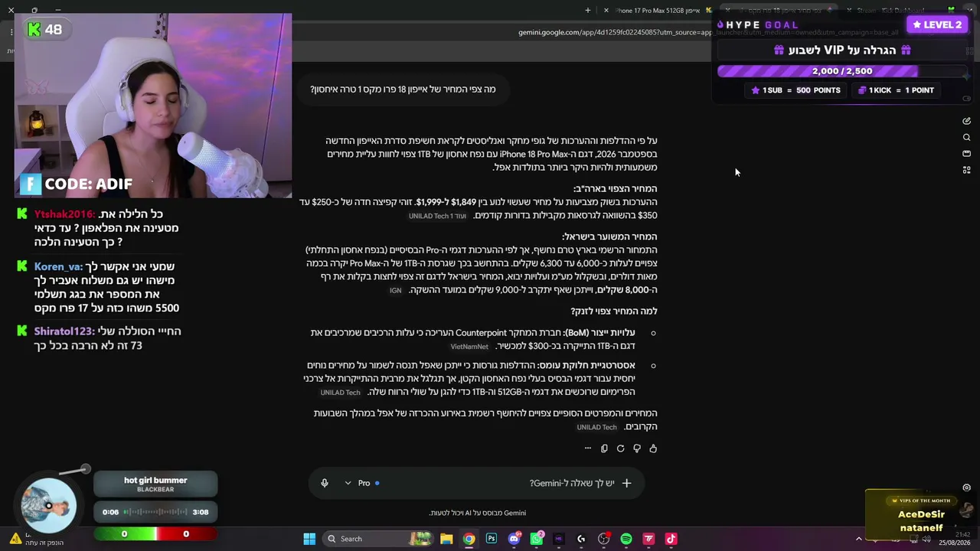
Task: Open Discord from the taskbar
Action: point(514,539)
